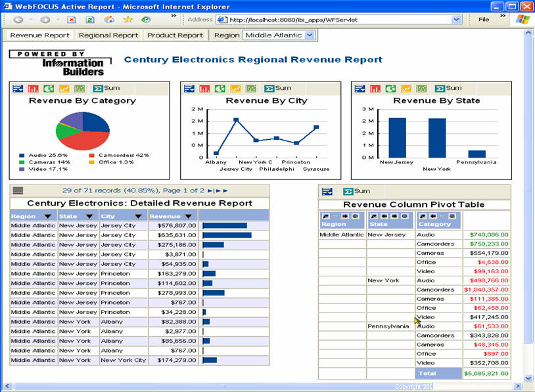This screenshot has width=535, height=392.
Task: Expand the Revenue column header dropdown arrow
Action: [x=187, y=216]
